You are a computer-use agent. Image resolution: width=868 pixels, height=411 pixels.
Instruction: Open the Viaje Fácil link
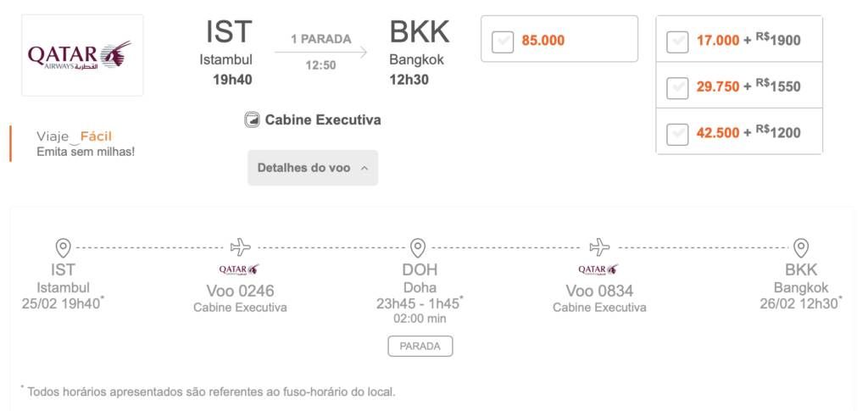(75, 136)
